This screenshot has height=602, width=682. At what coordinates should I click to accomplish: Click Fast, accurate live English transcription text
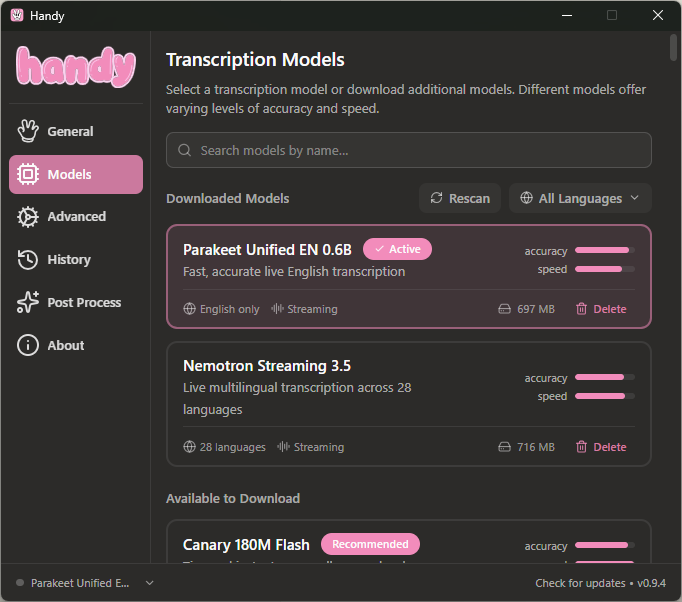tap(294, 271)
